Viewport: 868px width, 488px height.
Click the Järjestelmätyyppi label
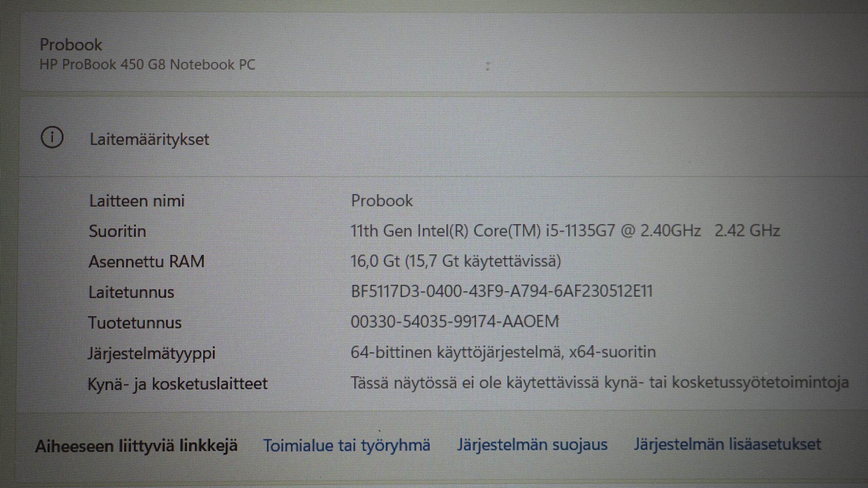(152, 353)
